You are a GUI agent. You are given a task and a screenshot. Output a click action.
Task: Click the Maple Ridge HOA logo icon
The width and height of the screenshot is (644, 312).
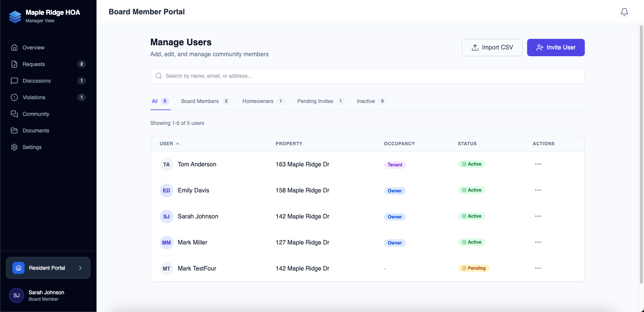tap(15, 16)
